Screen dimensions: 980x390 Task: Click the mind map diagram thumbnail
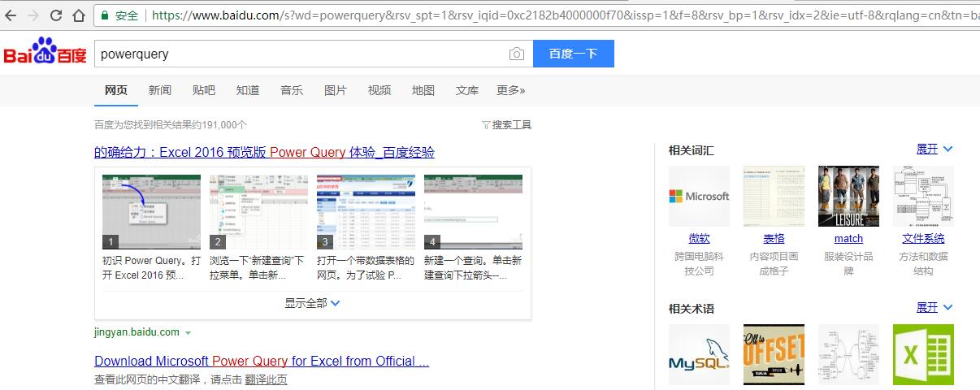click(x=848, y=354)
